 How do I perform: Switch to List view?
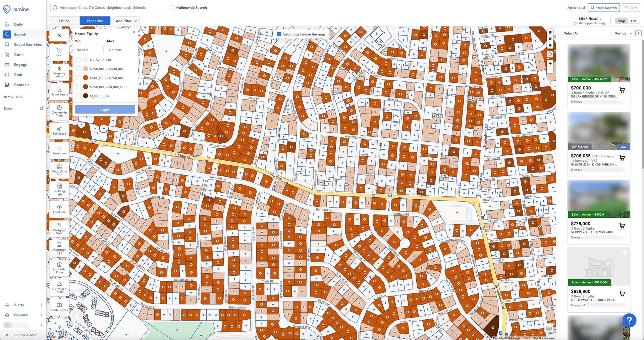(x=633, y=20)
